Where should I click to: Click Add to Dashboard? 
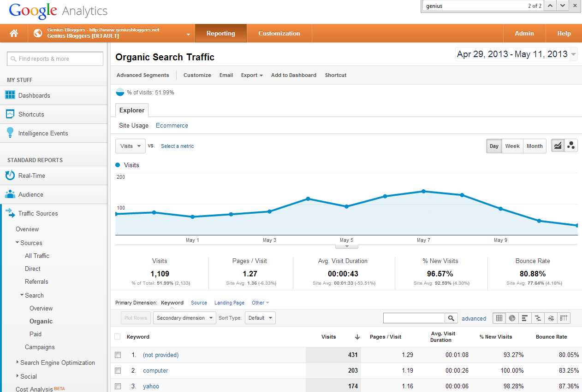(x=294, y=75)
